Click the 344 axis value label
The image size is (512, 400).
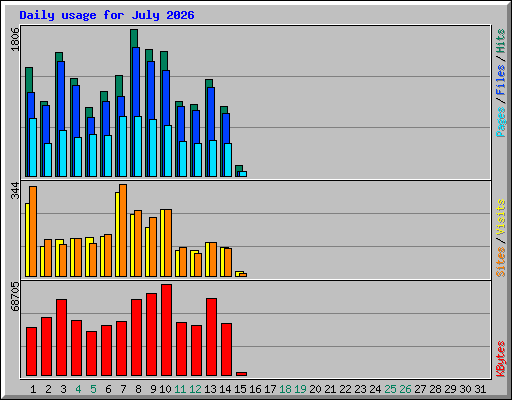(15, 190)
